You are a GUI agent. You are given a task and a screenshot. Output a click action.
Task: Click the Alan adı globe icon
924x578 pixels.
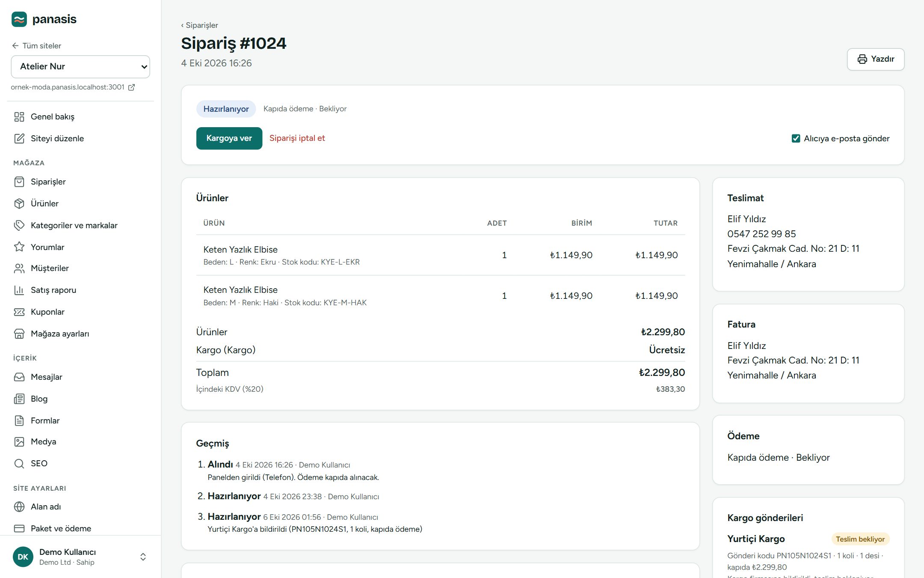19,507
